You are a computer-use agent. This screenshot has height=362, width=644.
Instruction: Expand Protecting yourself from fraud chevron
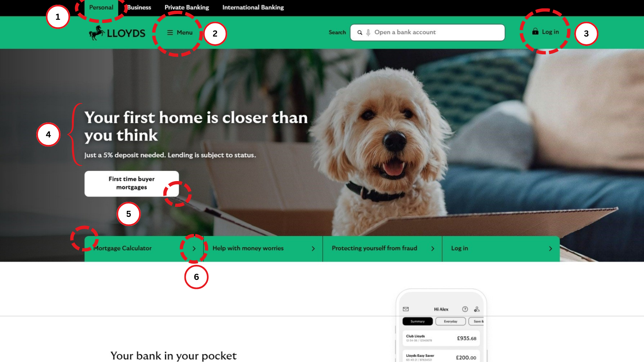433,249
